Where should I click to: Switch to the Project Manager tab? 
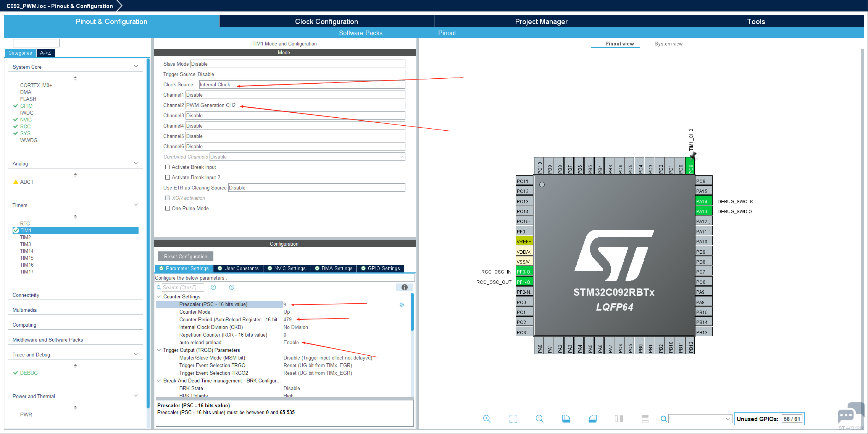pos(541,21)
